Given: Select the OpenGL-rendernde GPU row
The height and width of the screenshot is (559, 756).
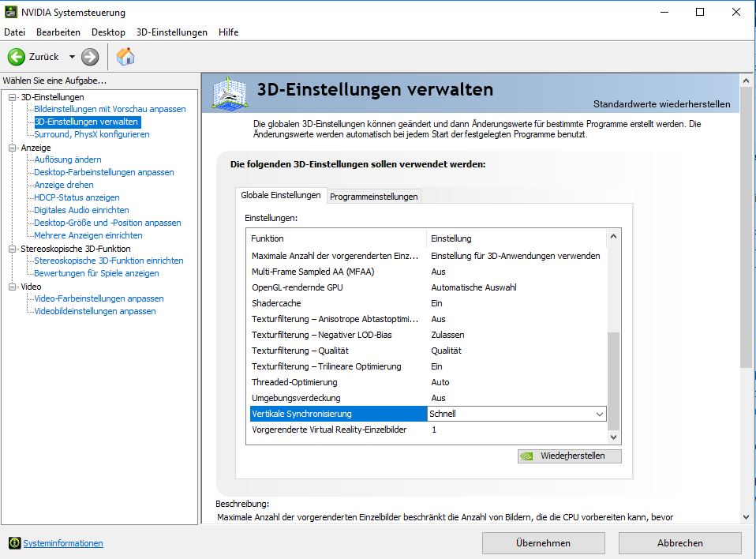Looking at the screenshot, I should [429, 287].
